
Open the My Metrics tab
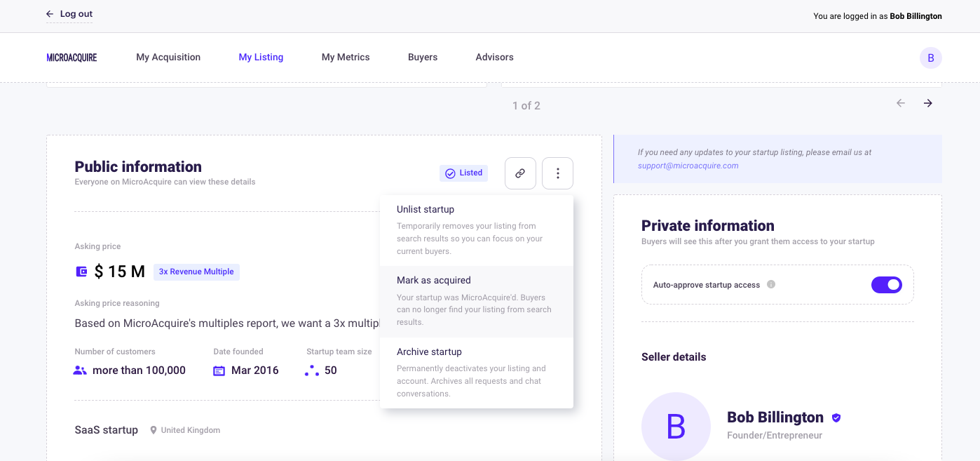click(346, 58)
